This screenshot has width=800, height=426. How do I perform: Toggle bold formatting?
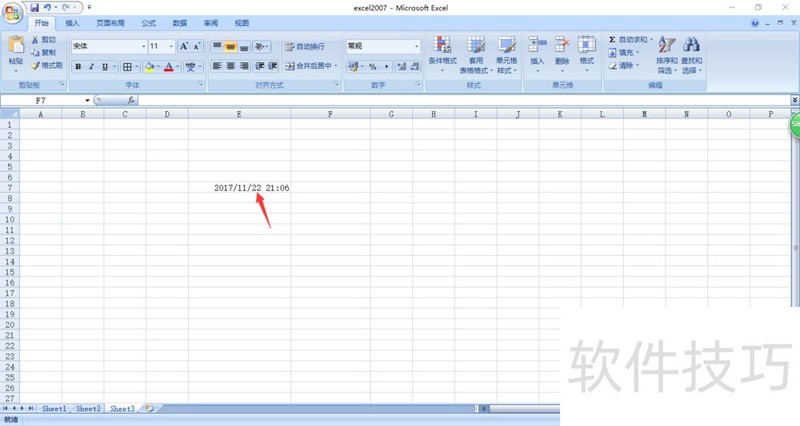point(78,66)
